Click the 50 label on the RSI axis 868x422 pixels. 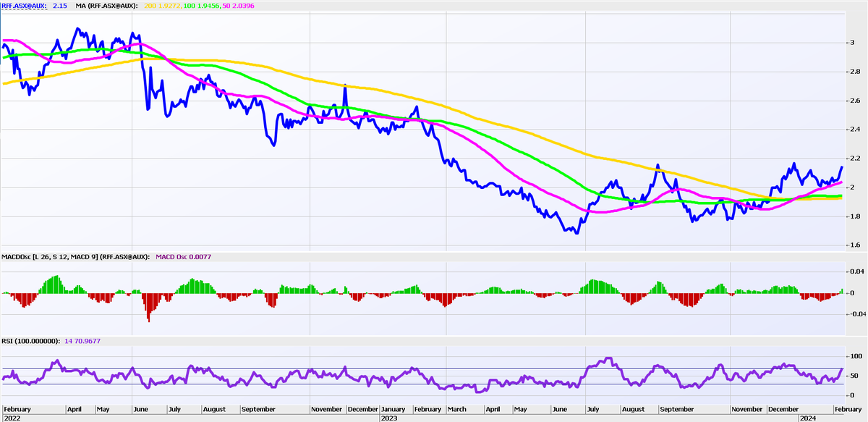[x=854, y=376]
